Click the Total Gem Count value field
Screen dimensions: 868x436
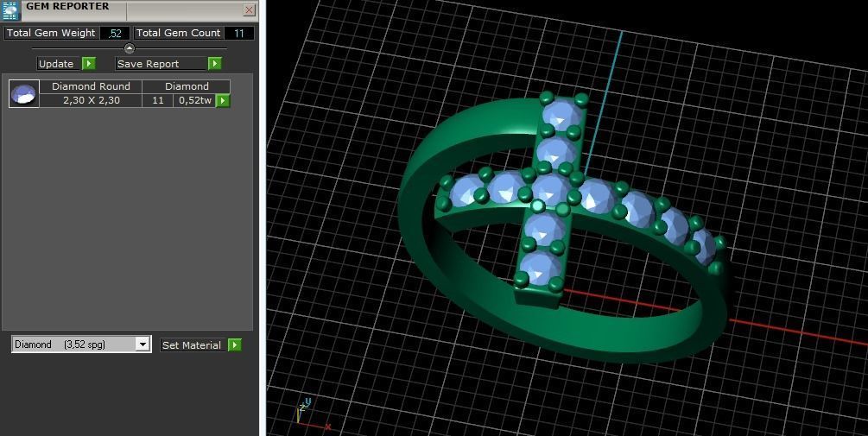coord(239,33)
